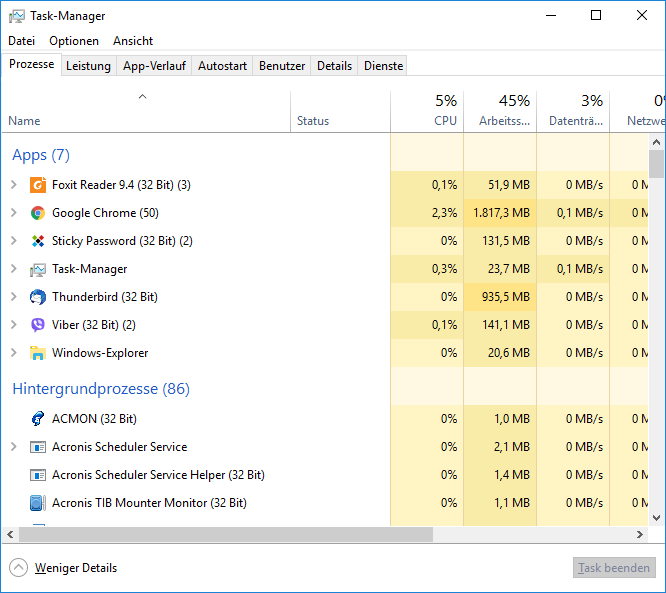Click the vertical scrollbar thumb
This screenshot has width=666, height=593.
(x=657, y=164)
